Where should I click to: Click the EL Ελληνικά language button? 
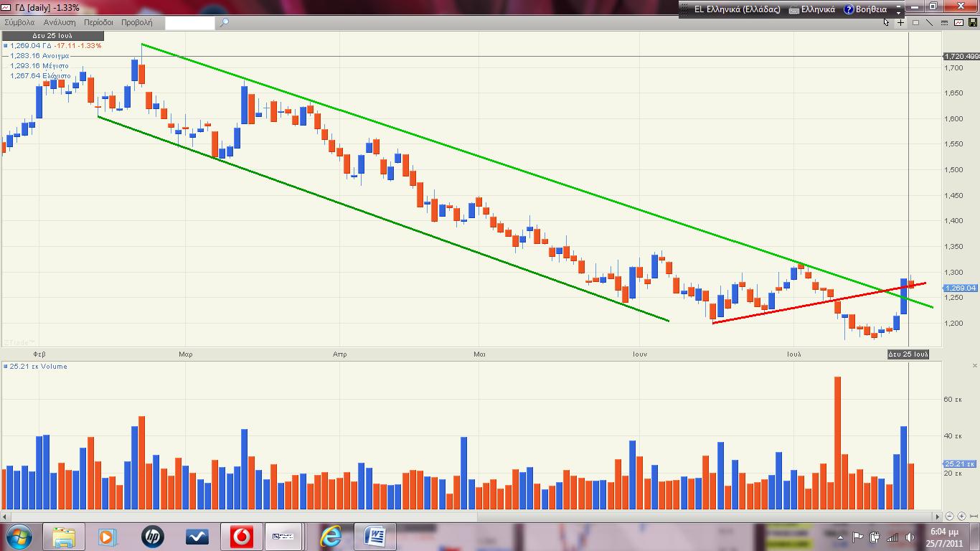pos(730,9)
